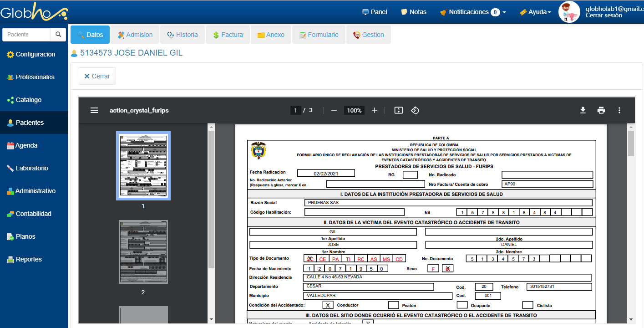Zoom in the PDF with plus icon
This screenshot has height=328, width=644.
(x=375, y=110)
